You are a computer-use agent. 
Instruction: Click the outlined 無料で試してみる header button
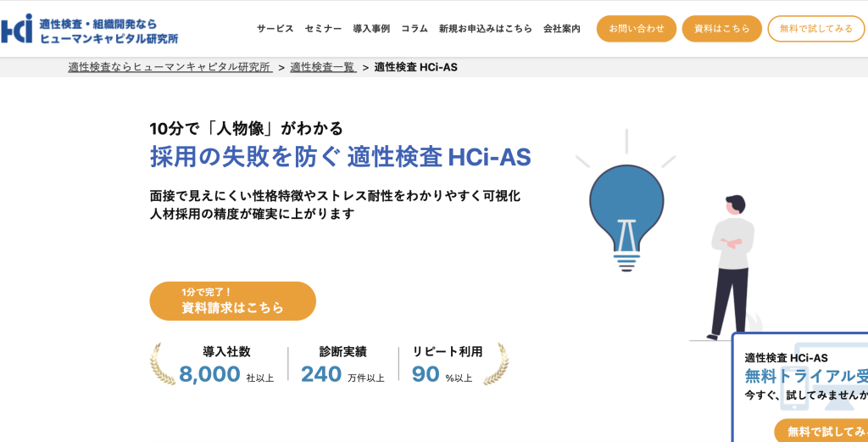click(x=815, y=29)
